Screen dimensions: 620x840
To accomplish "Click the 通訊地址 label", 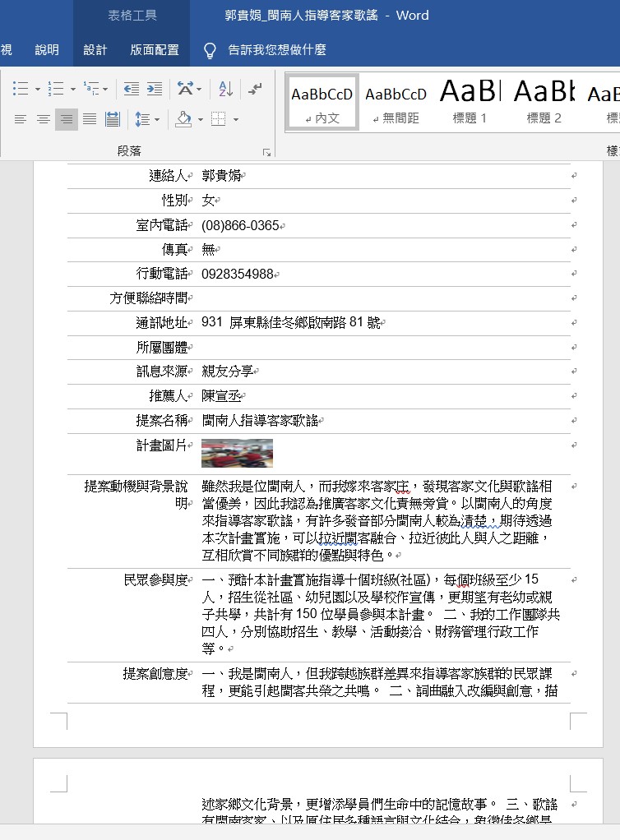I will (x=162, y=322).
